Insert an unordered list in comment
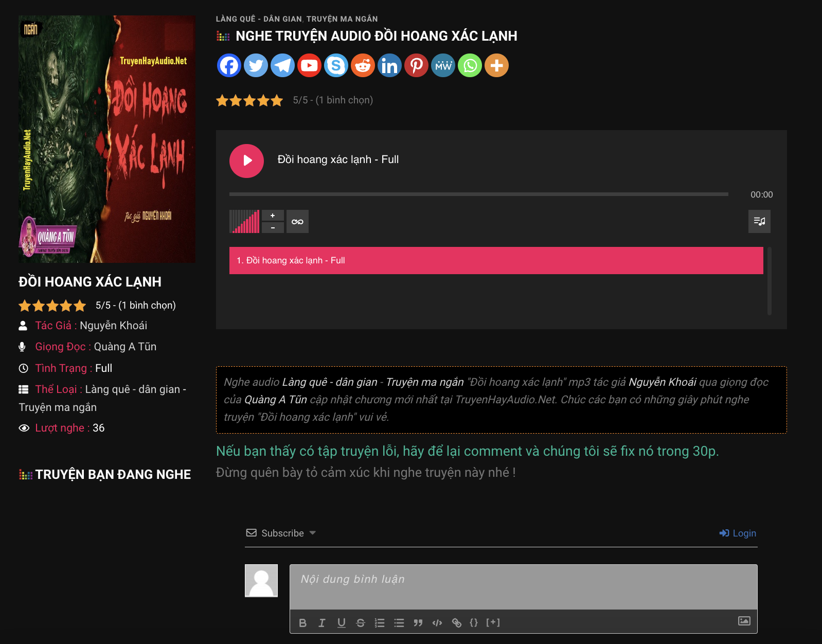Viewport: 822px width, 644px height. click(x=399, y=623)
